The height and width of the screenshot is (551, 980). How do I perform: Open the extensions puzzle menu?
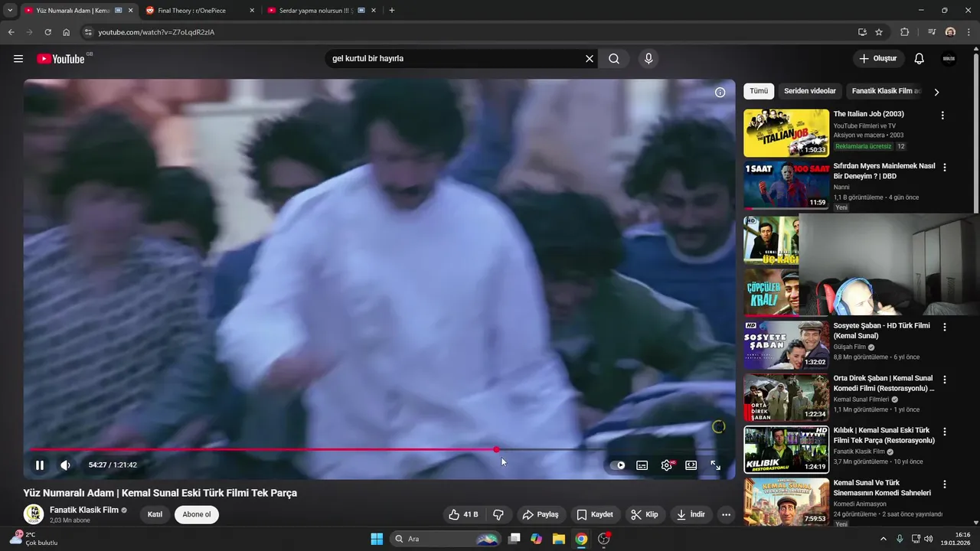[905, 32]
